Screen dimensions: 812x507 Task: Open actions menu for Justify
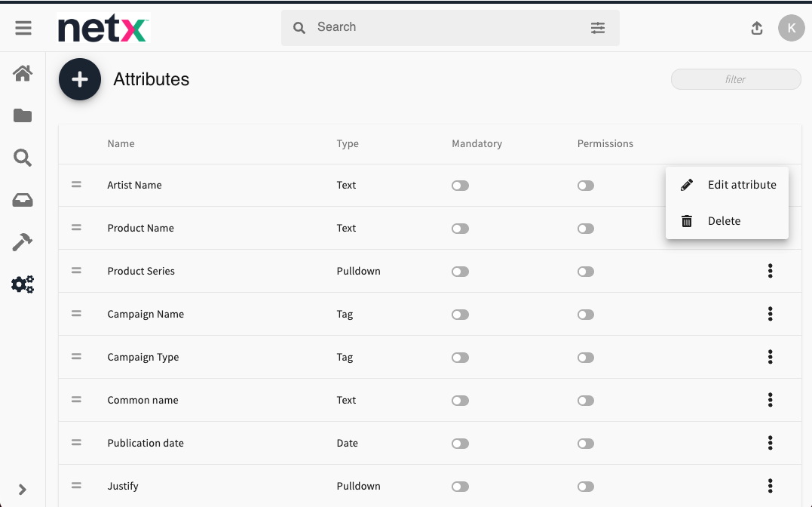[770, 486]
